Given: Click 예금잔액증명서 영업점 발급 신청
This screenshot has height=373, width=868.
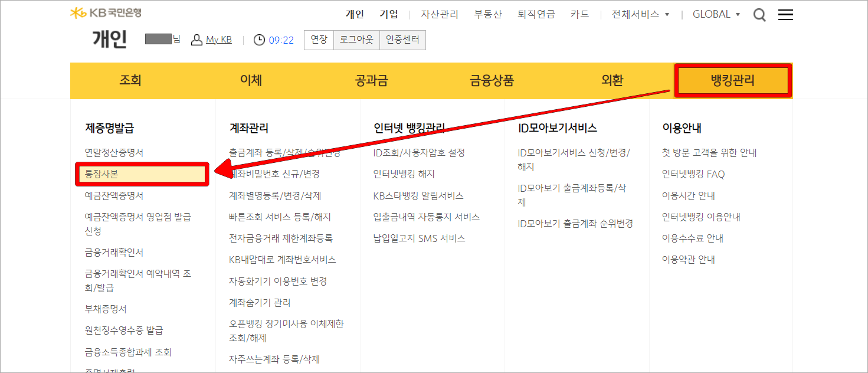Looking at the screenshot, I should (138, 224).
